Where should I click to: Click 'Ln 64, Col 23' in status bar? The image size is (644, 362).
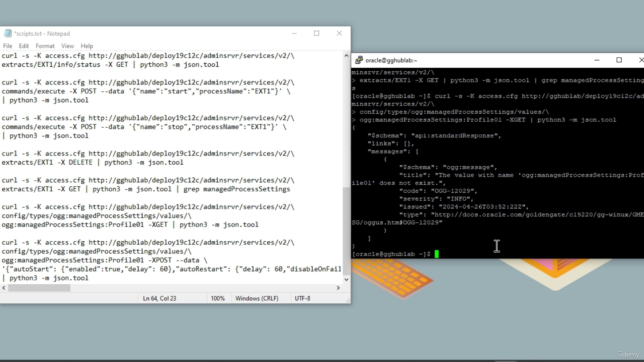pyautogui.click(x=159, y=298)
